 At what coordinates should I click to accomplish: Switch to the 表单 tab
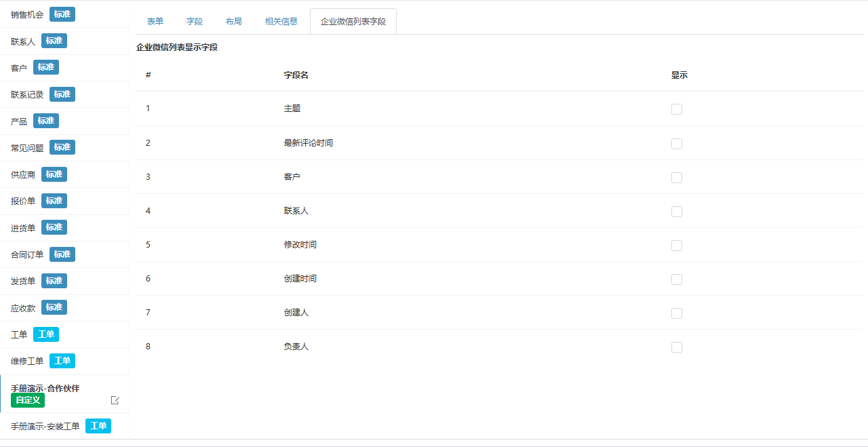click(x=155, y=22)
